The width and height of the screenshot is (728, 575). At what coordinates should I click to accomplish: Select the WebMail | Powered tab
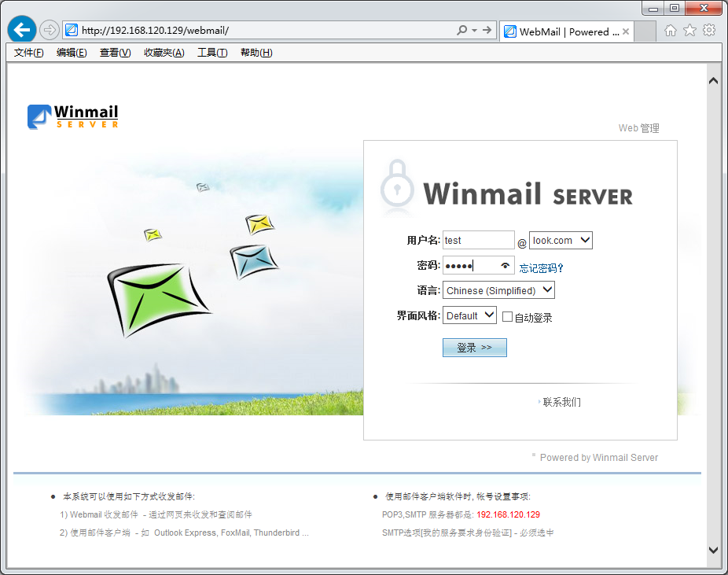point(566,31)
